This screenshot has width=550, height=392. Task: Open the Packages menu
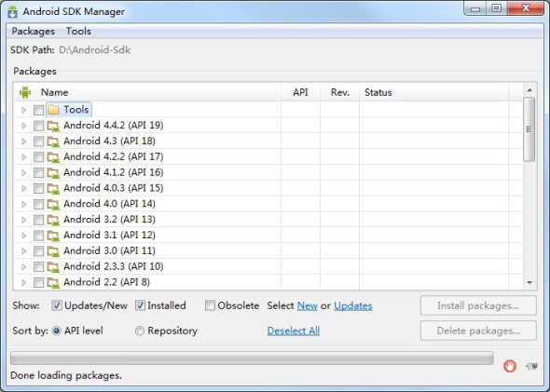tap(34, 31)
